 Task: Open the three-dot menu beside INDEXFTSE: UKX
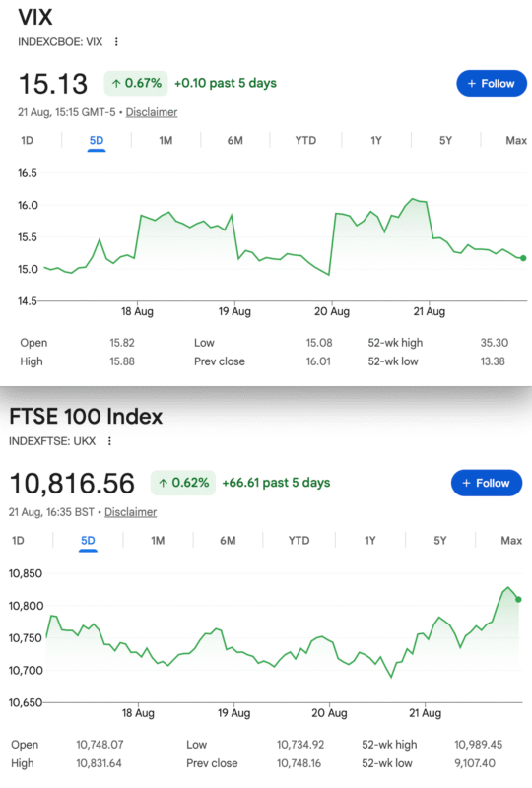(109, 441)
